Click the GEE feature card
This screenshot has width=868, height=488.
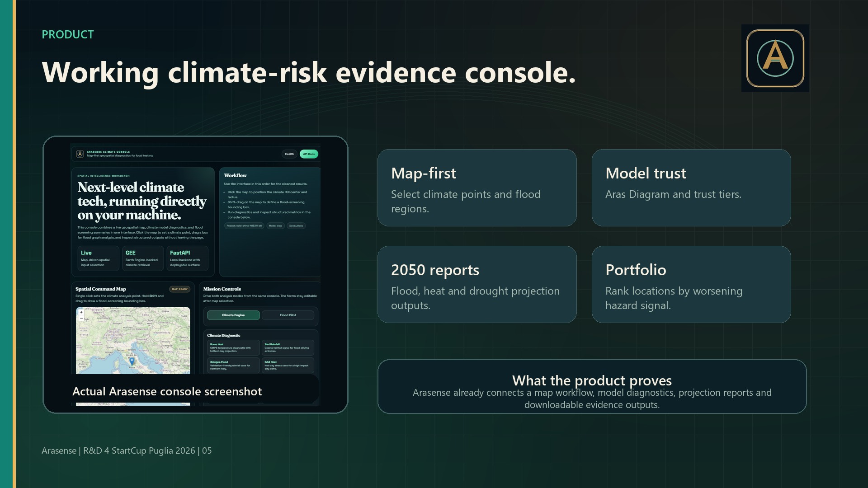143,258
